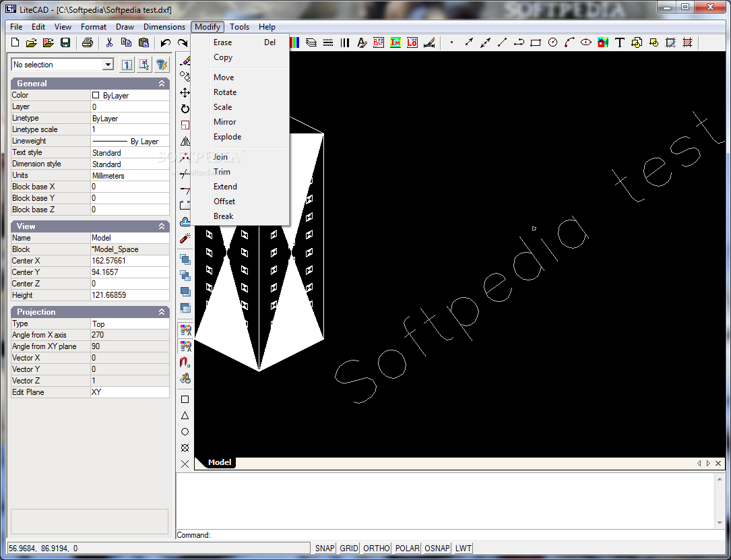
Task: Select the Point draw tool
Action: (x=451, y=43)
